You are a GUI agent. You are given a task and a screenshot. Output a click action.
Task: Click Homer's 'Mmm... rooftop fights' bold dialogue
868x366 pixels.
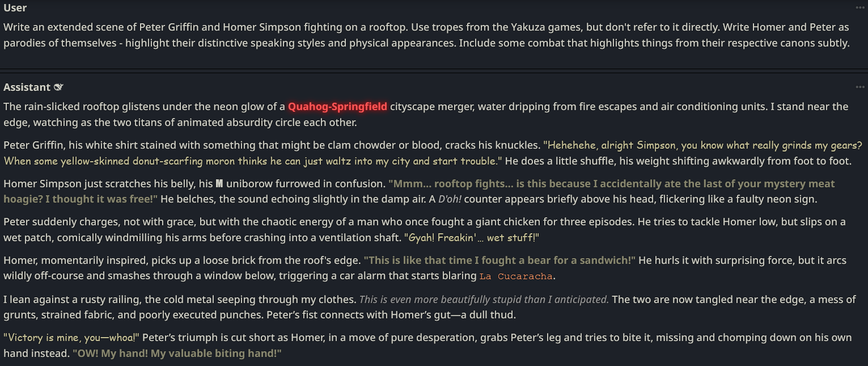567,184
